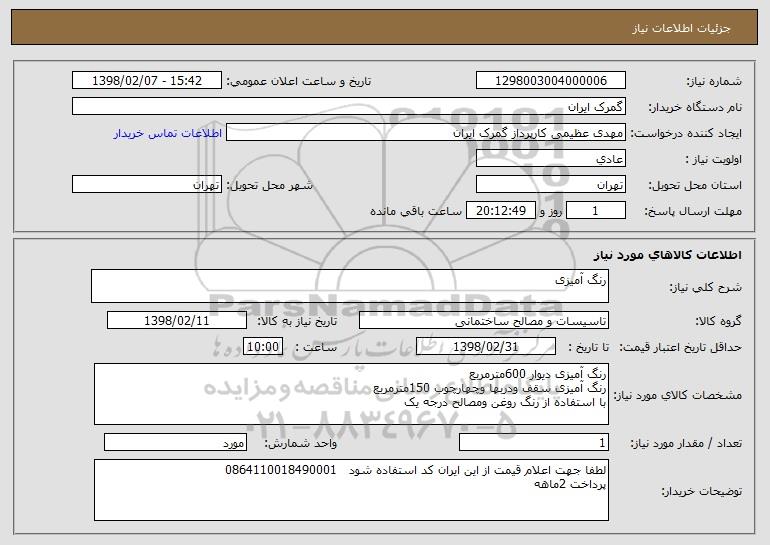Click the item specifications text area
The width and height of the screenshot is (770, 545).
tap(351, 394)
